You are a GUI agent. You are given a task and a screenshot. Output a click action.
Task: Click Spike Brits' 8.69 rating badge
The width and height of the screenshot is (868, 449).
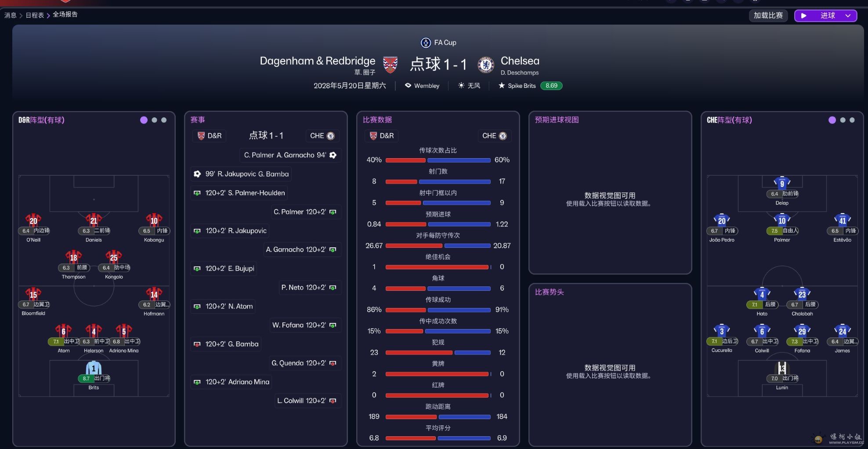(551, 86)
